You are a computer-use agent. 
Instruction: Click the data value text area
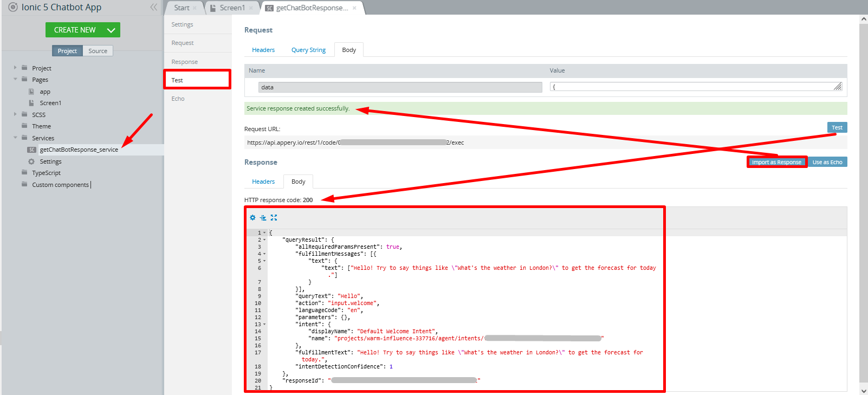tap(696, 87)
